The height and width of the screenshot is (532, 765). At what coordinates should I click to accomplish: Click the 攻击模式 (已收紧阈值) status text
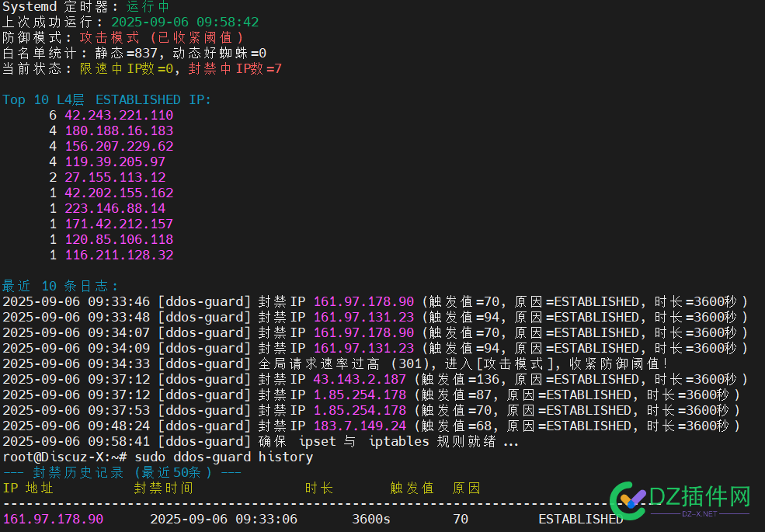coord(161,37)
